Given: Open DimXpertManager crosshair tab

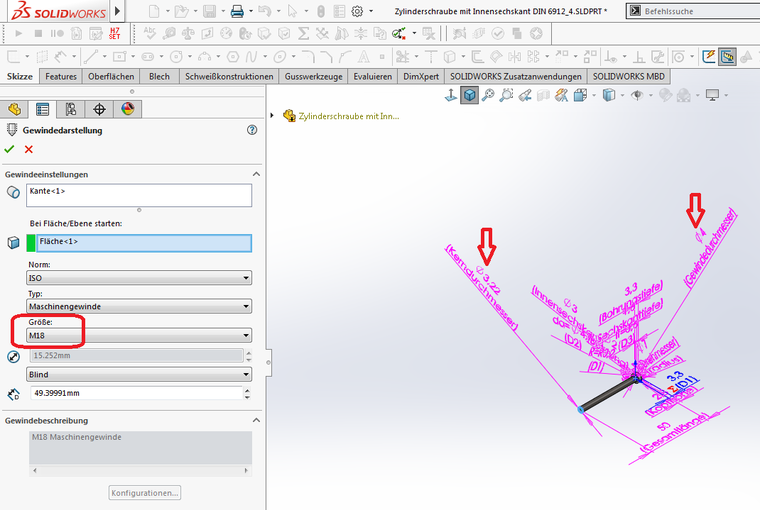Looking at the screenshot, I should (99, 109).
